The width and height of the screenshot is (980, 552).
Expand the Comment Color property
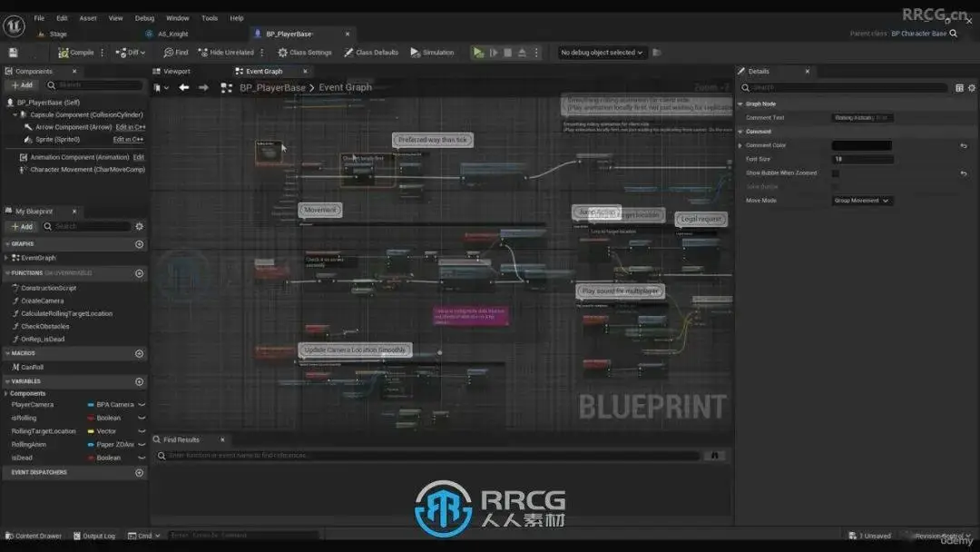(x=740, y=145)
